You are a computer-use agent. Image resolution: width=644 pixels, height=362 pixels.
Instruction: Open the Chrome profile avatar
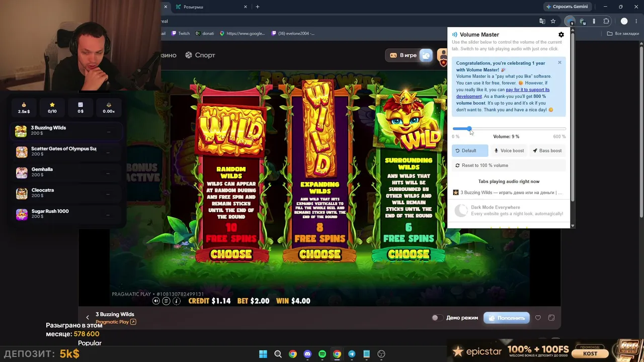(624, 21)
